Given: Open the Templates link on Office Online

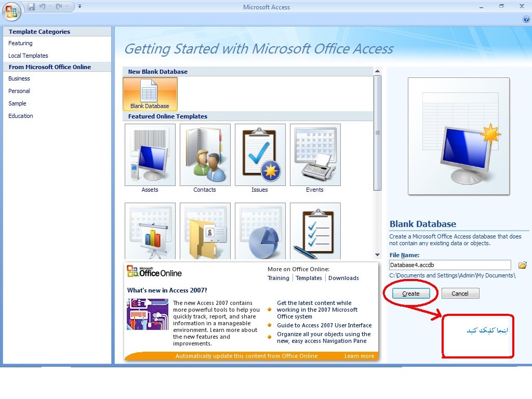Looking at the screenshot, I should 309,278.
